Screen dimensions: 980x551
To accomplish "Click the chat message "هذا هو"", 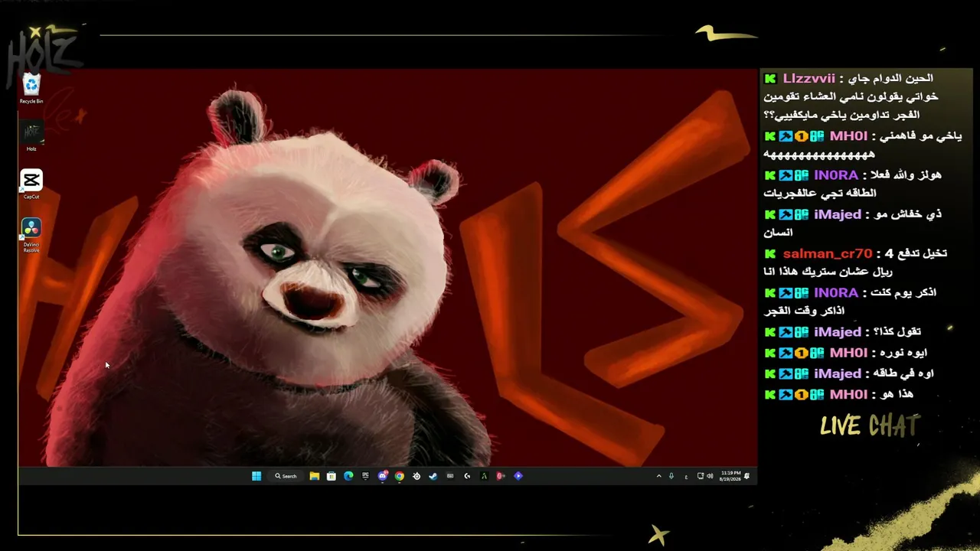I will (x=897, y=394).
